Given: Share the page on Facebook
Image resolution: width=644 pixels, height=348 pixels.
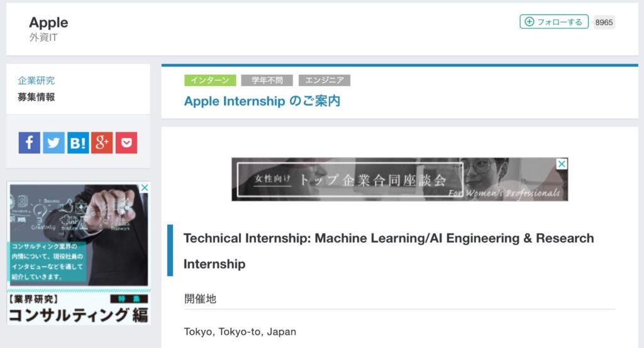Looking at the screenshot, I should pyautogui.click(x=29, y=143).
